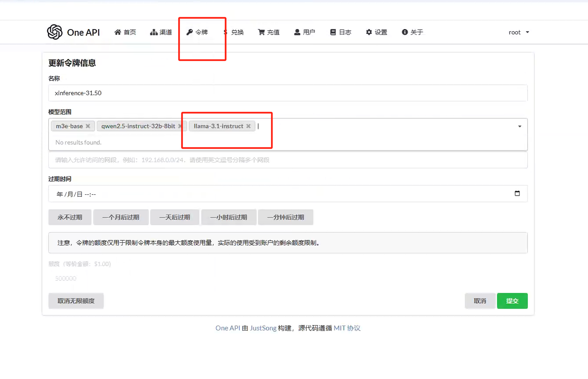588x379 pixels.
Task: Open the calendar picker for expiration time
Action: pos(517,194)
